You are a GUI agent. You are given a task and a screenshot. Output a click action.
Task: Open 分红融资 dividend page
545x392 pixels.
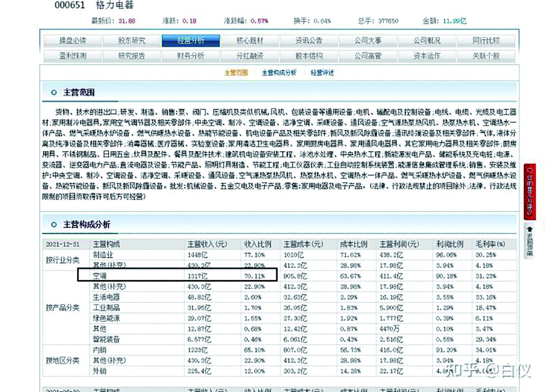(x=250, y=56)
